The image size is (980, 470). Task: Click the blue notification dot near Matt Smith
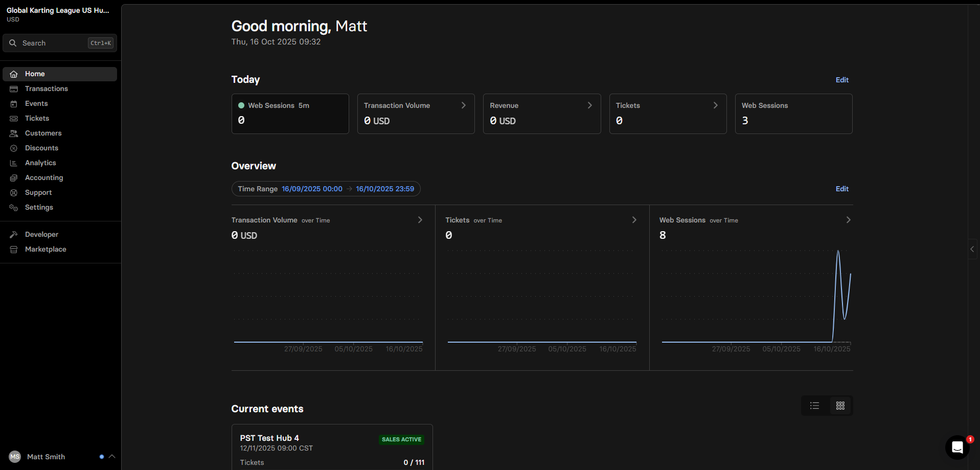click(102, 457)
